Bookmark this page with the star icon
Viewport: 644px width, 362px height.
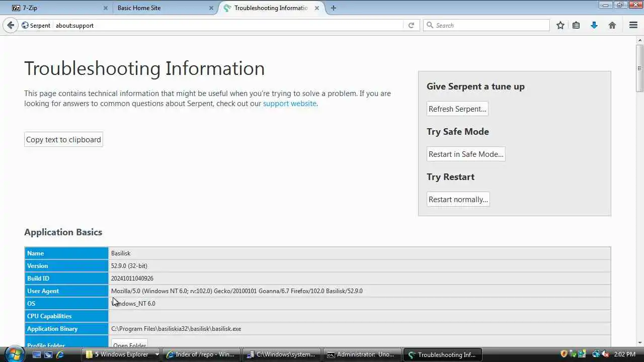pyautogui.click(x=560, y=25)
